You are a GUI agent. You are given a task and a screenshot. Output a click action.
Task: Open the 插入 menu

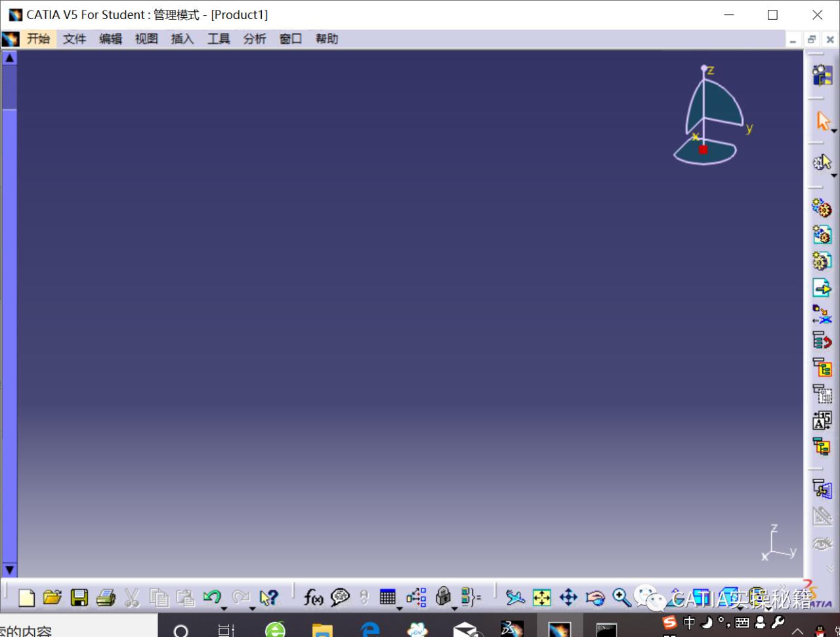coord(182,39)
